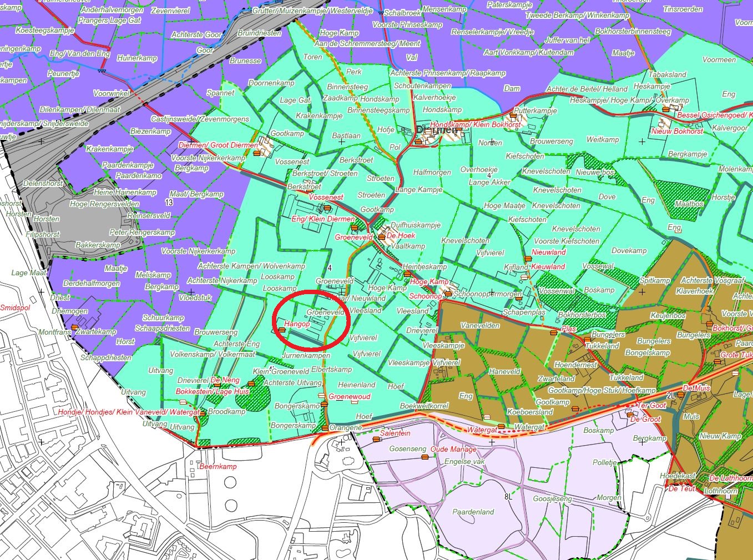The width and height of the screenshot is (753, 560).
Task: Select the building icon near Zwartekamp
Action: click(74, 327)
